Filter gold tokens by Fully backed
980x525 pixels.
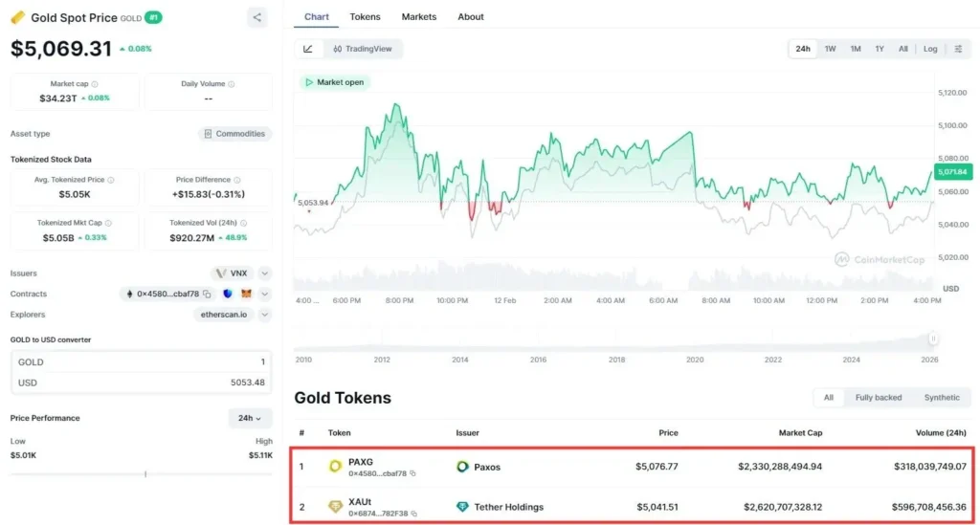point(878,398)
